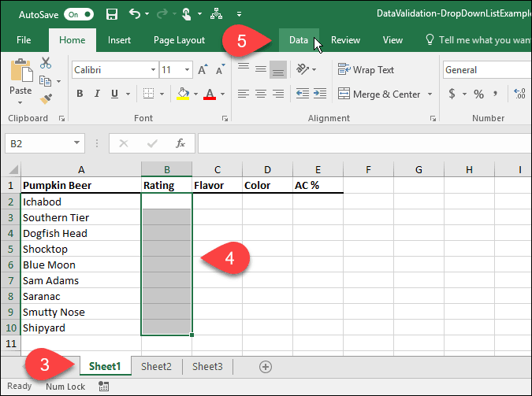Click the Accounting dollar format icon
The image size is (532, 396).
pos(452,94)
